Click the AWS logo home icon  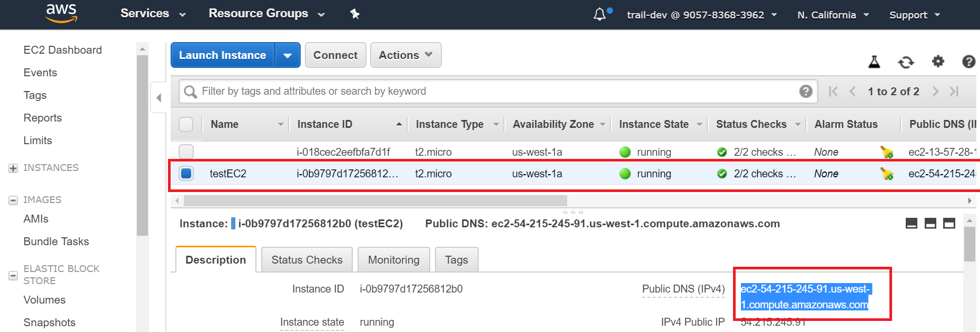[x=62, y=14]
